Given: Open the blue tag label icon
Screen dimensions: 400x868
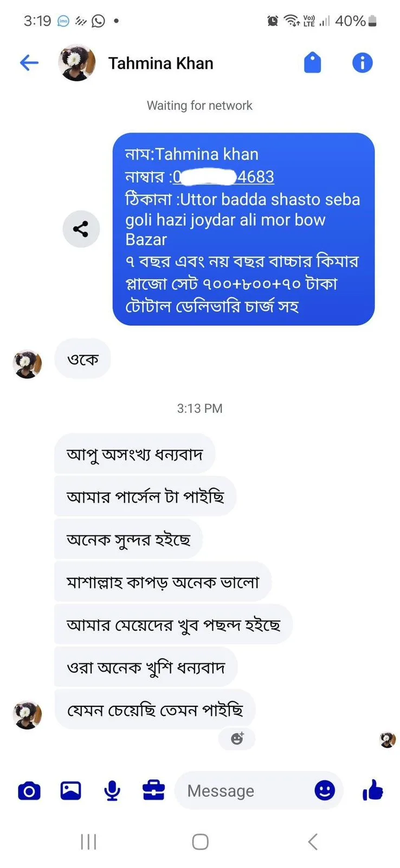Looking at the screenshot, I should (x=312, y=63).
